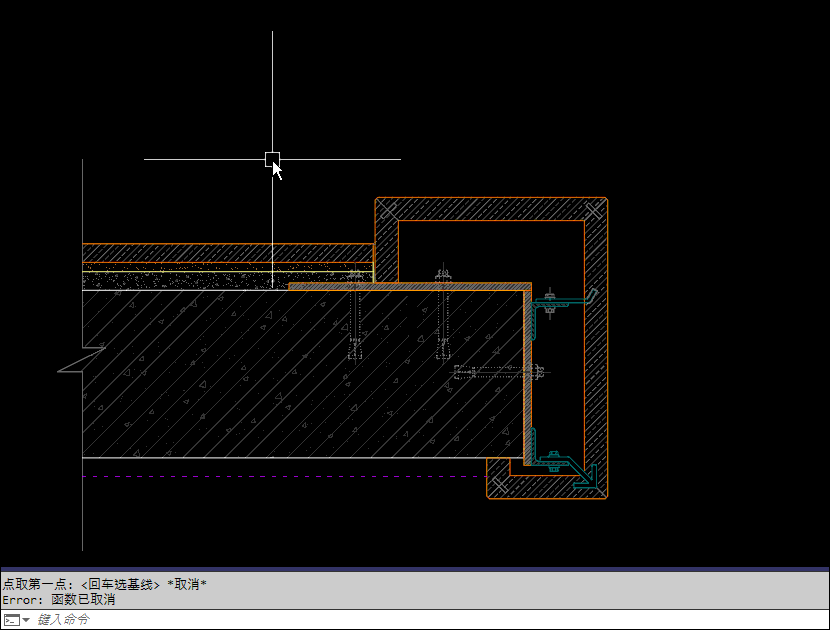Select the right vertical hatched cladding panel
830x630 pixels.
[x=596, y=349]
